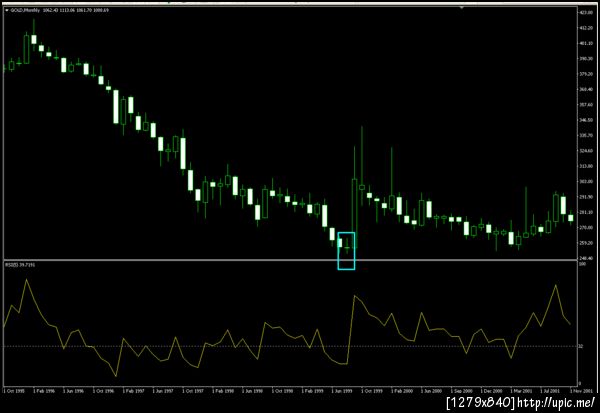
Task: Click the 401.10 price scale label
Action: pyautogui.click(x=586, y=43)
